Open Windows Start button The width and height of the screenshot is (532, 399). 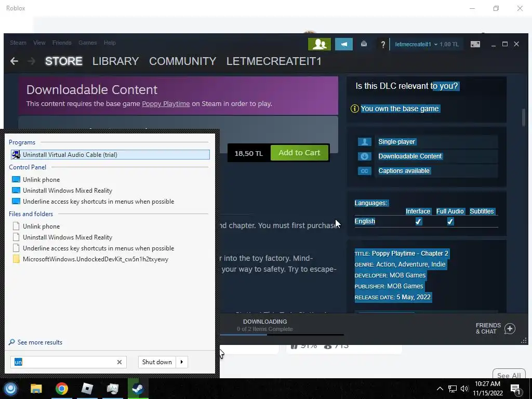pyautogui.click(x=10, y=389)
